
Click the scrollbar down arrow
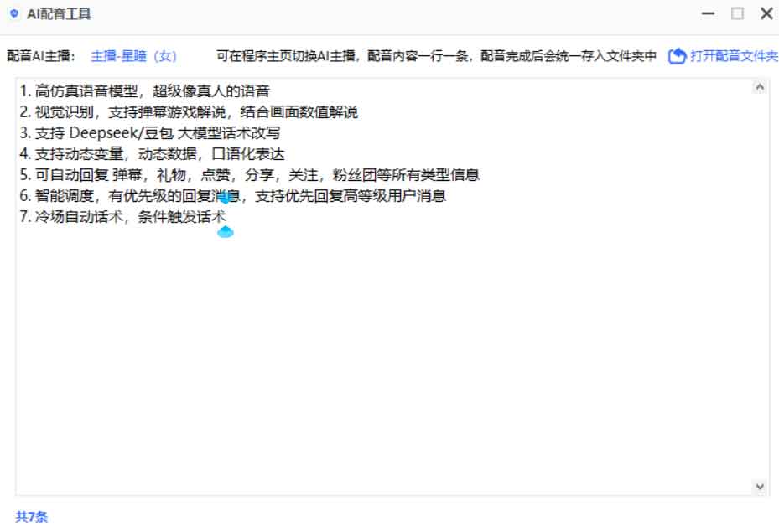click(760, 485)
